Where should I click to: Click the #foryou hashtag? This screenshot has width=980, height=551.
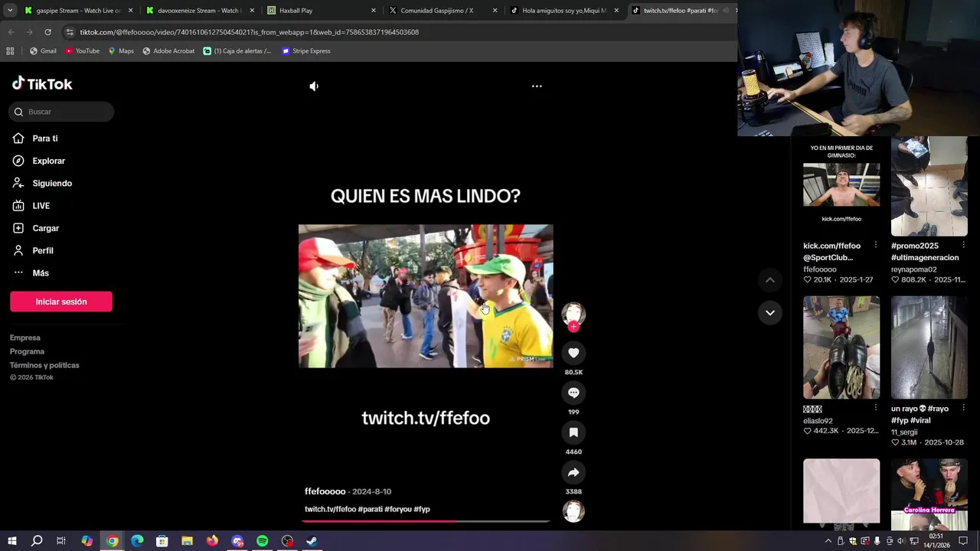pyautogui.click(x=398, y=509)
